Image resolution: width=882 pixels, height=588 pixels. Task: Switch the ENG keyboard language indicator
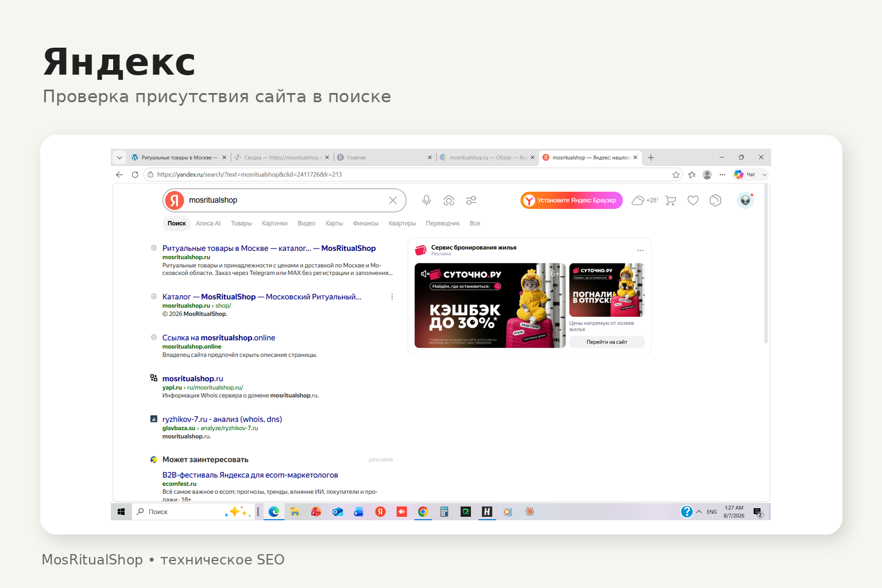pos(712,512)
